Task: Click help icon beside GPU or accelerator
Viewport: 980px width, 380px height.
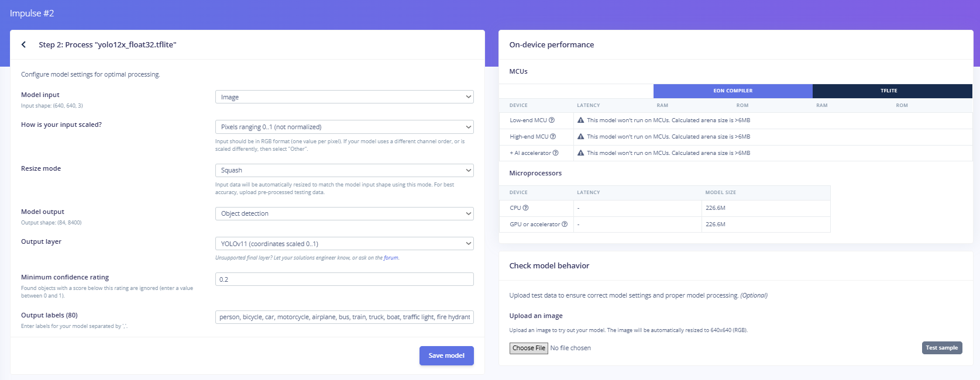Action: tap(565, 224)
